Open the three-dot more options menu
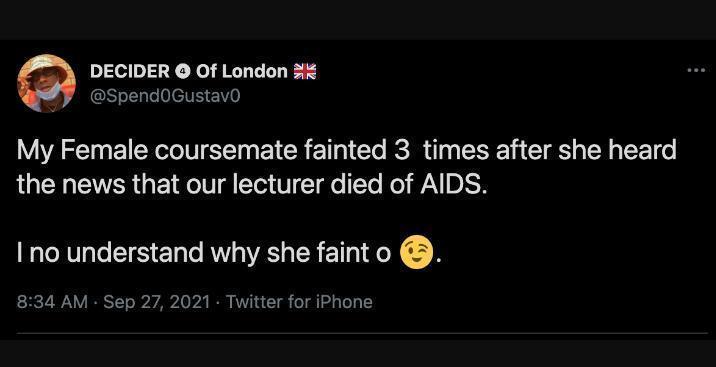The image size is (716, 367). [696, 70]
